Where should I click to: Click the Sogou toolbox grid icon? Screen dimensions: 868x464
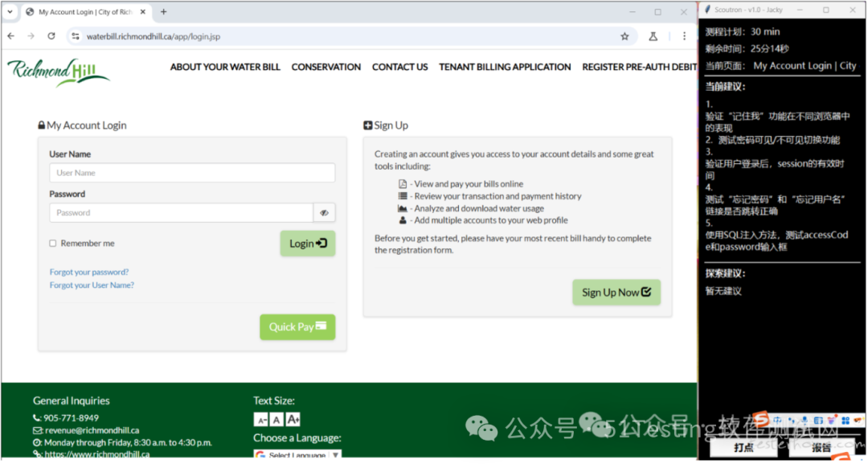(845, 421)
